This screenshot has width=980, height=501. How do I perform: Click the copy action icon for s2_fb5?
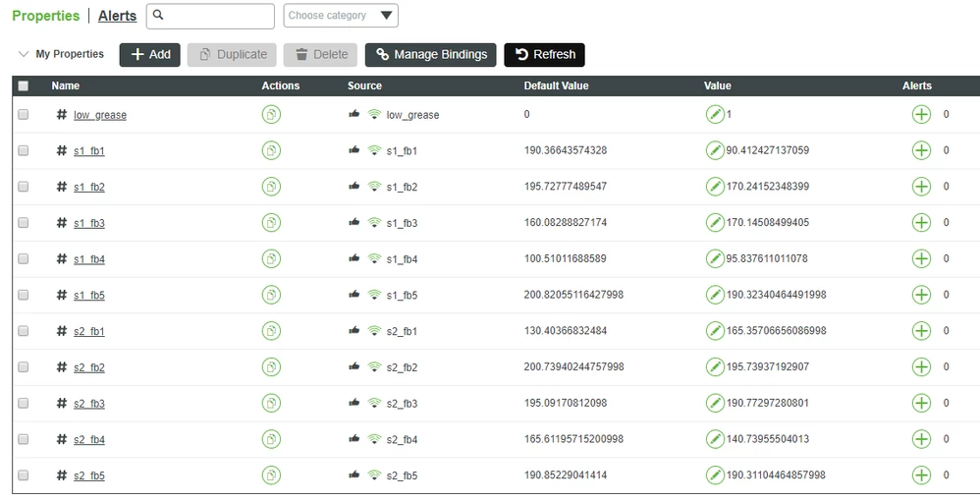point(271,475)
